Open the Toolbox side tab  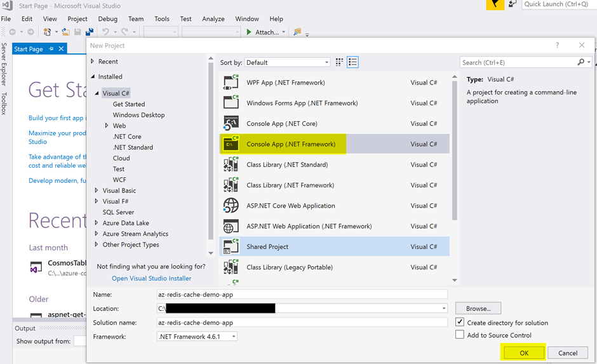pos(4,104)
